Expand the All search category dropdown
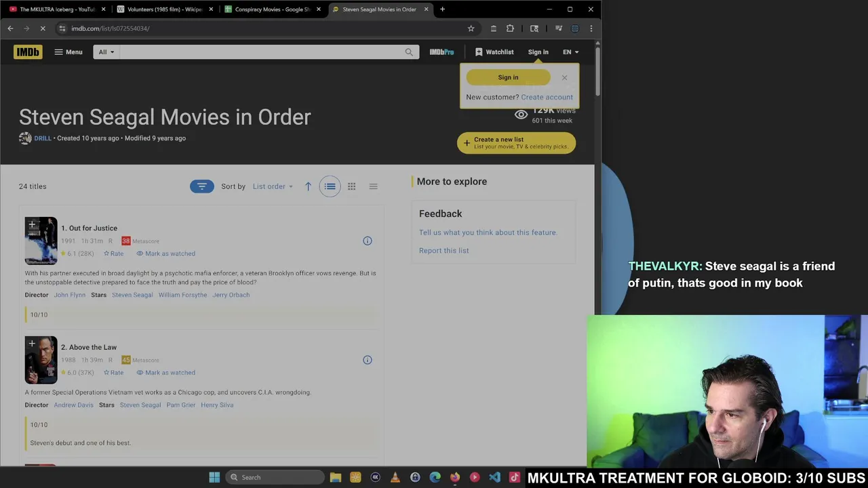This screenshot has height=488, width=868. pos(106,52)
